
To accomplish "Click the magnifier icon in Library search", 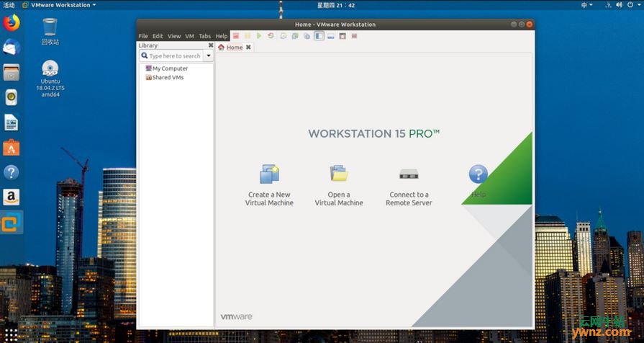I will pyautogui.click(x=145, y=55).
